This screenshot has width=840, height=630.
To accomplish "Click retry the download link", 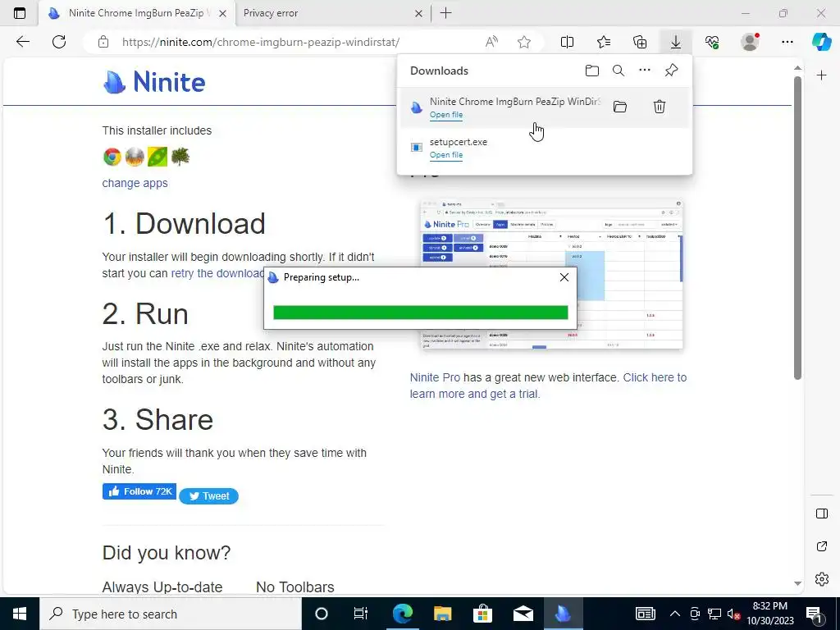I will tap(217, 273).
